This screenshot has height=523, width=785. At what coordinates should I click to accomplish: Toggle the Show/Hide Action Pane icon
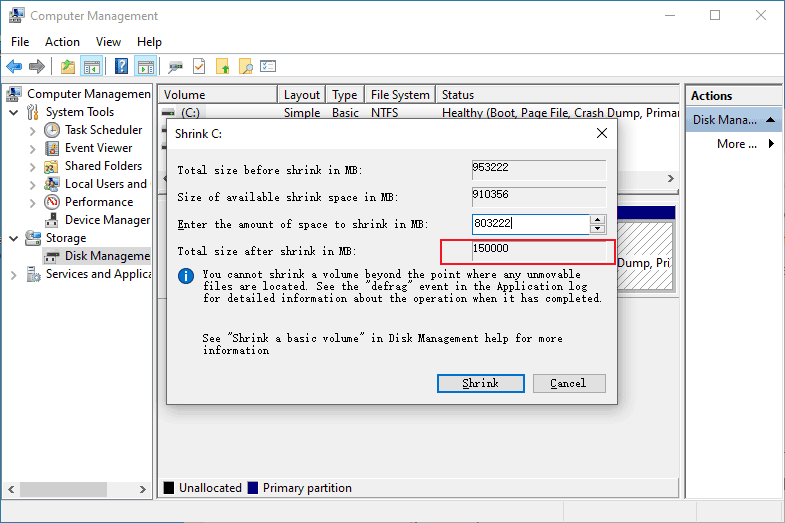click(x=146, y=66)
